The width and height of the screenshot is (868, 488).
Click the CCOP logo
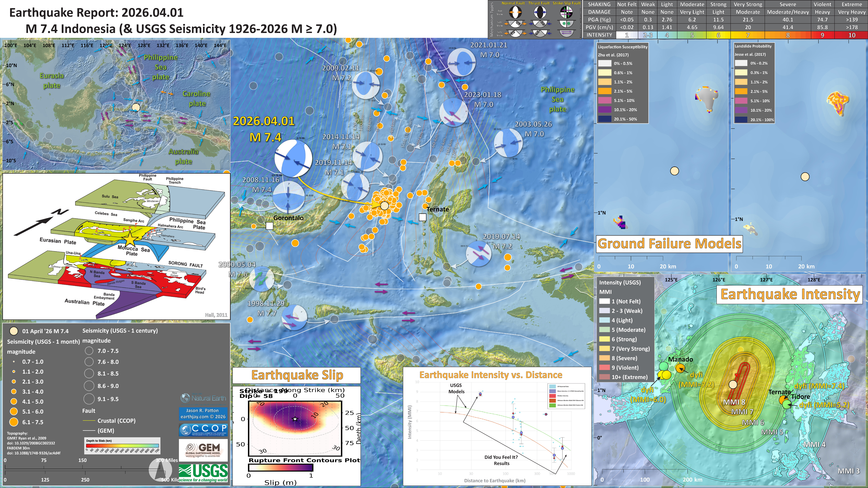tap(203, 430)
